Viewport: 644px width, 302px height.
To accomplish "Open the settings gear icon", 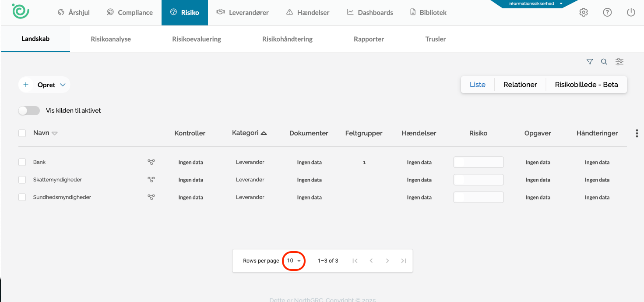I will tap(584, 13).
